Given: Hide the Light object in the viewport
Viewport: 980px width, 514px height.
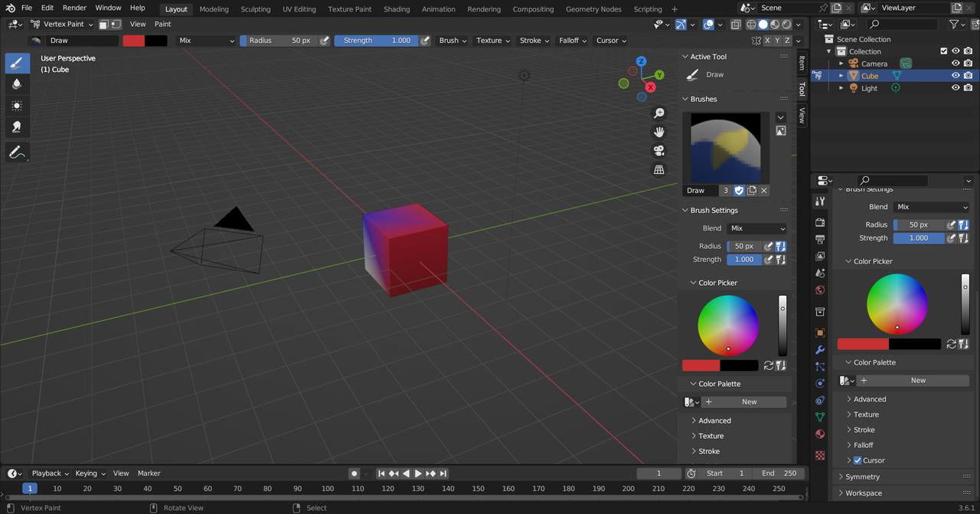Looking at the screenshot, I should click(x=955, y=88).
